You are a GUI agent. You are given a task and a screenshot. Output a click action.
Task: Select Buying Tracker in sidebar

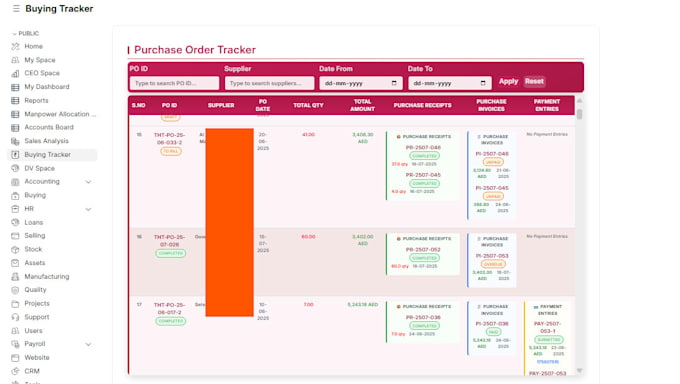point(52,154)
